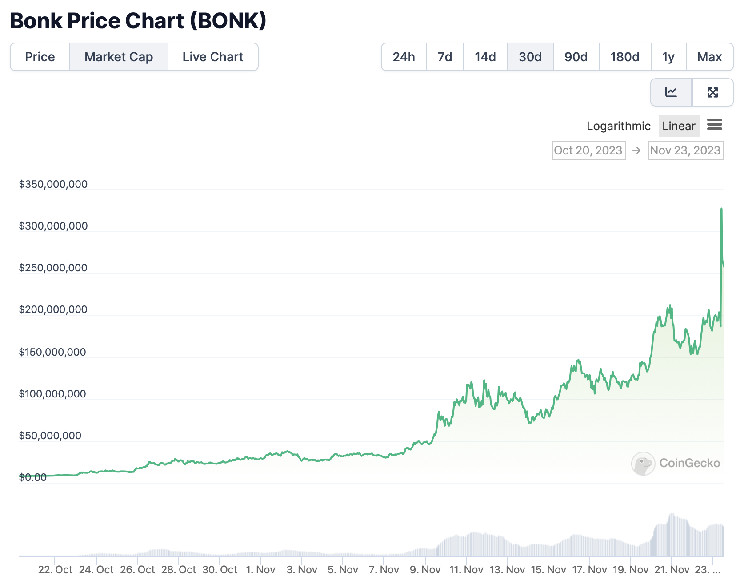Open the Price tab
The height and width of the screenshot is (580, 745).
[40, 57]
